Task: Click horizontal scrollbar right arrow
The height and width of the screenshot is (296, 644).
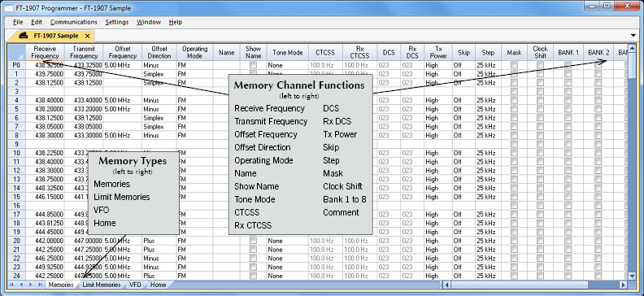Action: 623,285
